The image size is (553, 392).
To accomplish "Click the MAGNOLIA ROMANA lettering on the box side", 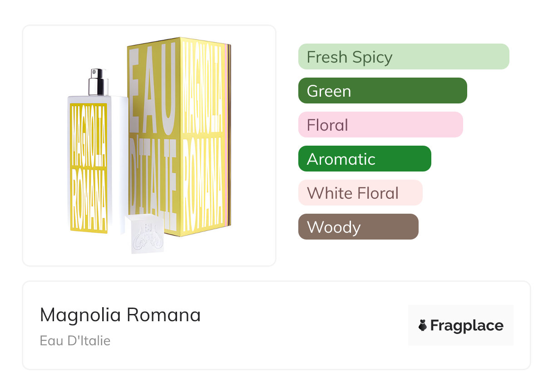I will pos(202,136).
